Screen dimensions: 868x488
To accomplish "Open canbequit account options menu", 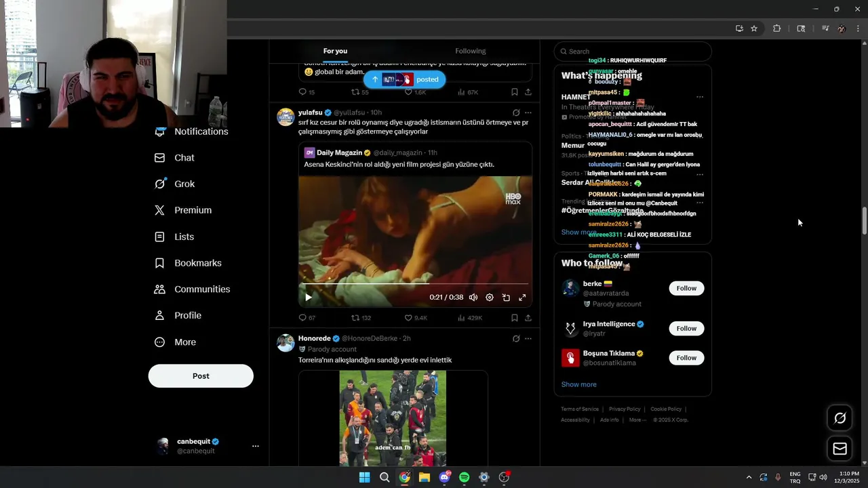I will click(256, 446).
